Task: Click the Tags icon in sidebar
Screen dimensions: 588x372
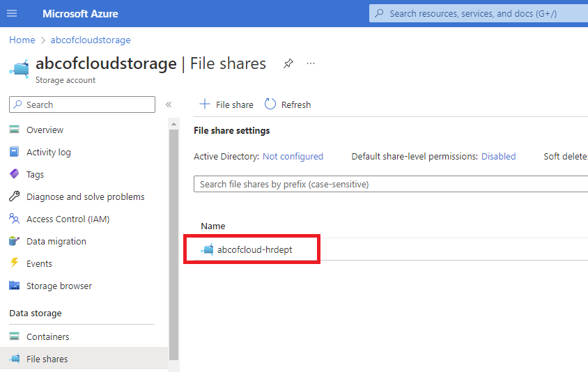Action: (14, 174)
